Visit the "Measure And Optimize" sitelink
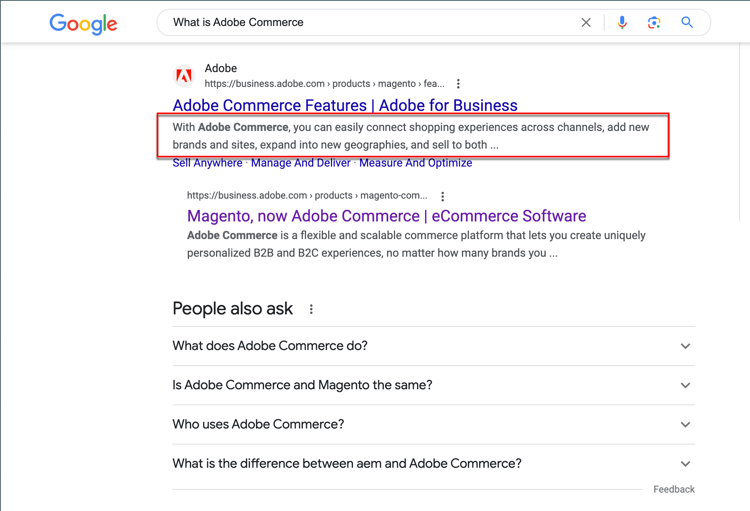This screenshot has height=511, width=750. point(415,163)
